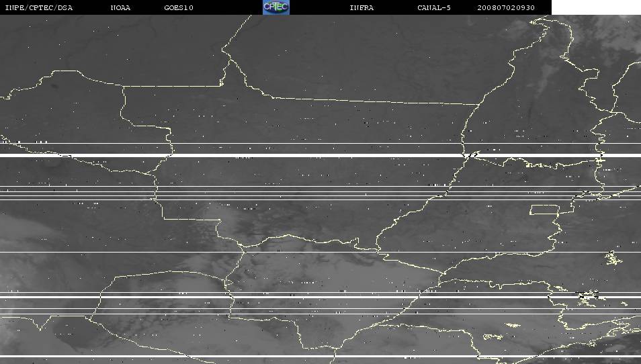Select the INPE/CPTEC/DSA header label
The height and width of the screenshot is (364, 641).
click(x=39, y=8)
